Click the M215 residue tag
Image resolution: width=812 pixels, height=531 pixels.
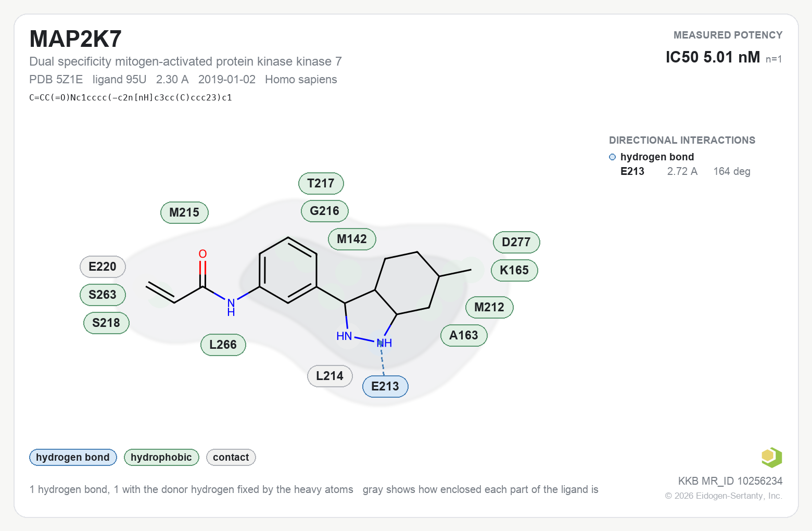(x=184, y=212)
